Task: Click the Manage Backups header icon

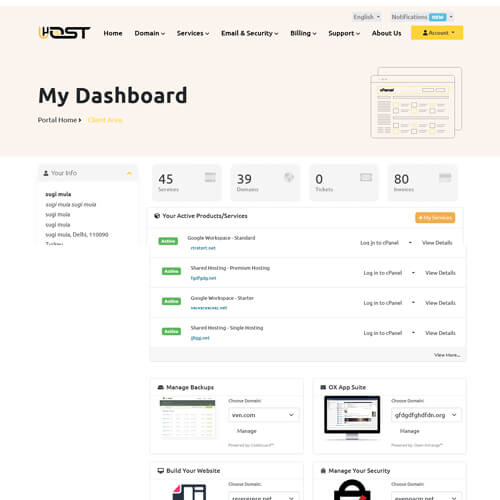Action: tap(161, 387)
